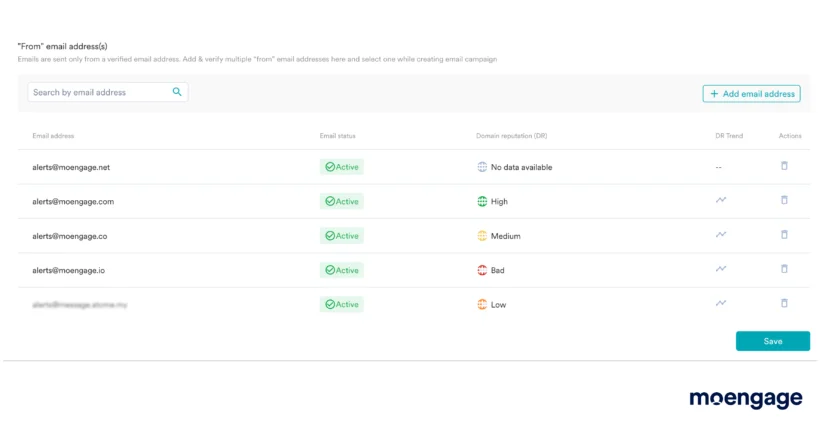Click Active status badge for alerts@moengage.com
Screen dimensions: 832x435
(x=342, y=202)
